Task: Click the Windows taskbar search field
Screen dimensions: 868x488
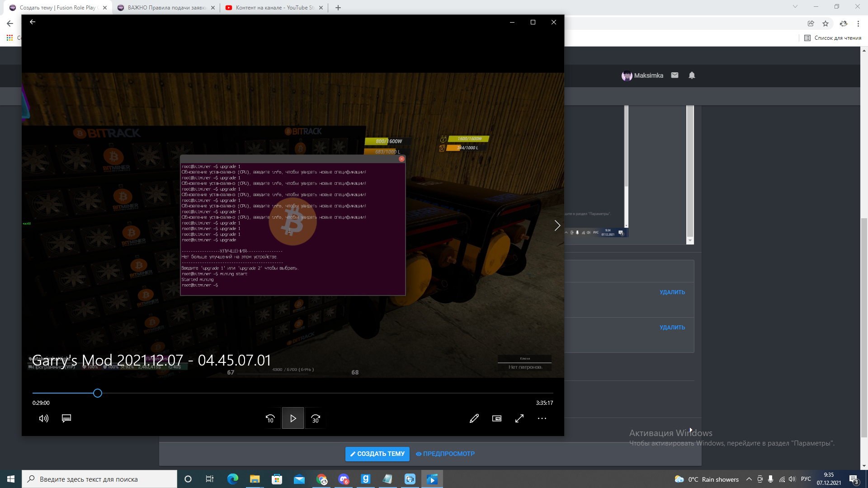Action: [x=99, y=479]
